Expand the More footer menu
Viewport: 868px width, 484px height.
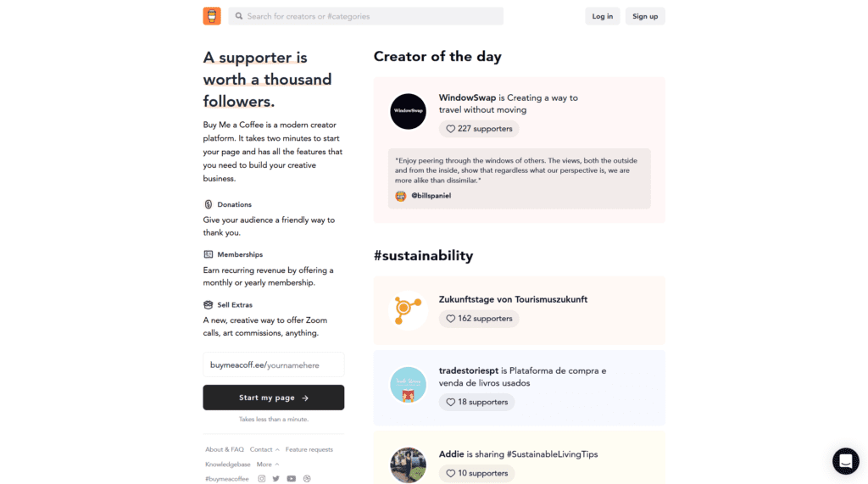coord(267,464)
